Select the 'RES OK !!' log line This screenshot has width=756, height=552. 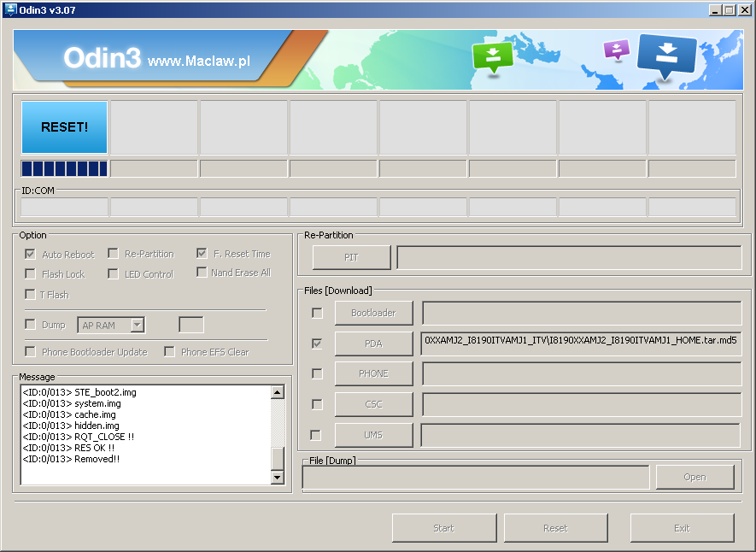(x=68, y=448)
